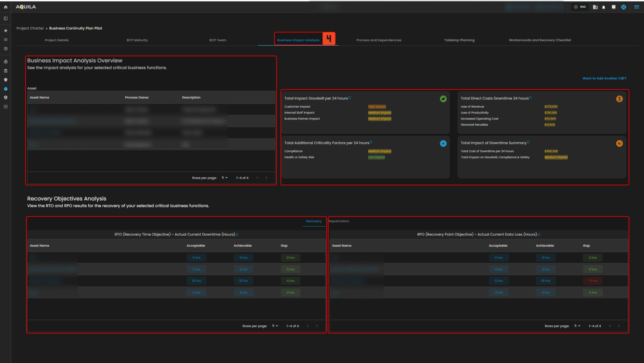Expand rows per page dropdown in RPO table
The width and height of the screenshot is (644, 363).
point(577,326)
